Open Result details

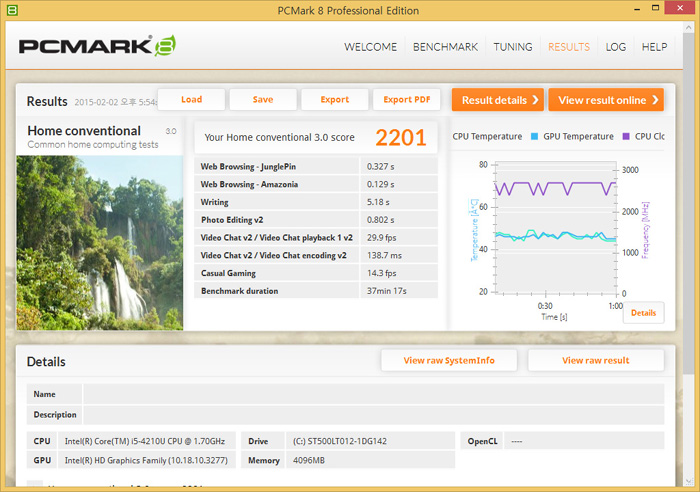[x=498, y=100]
